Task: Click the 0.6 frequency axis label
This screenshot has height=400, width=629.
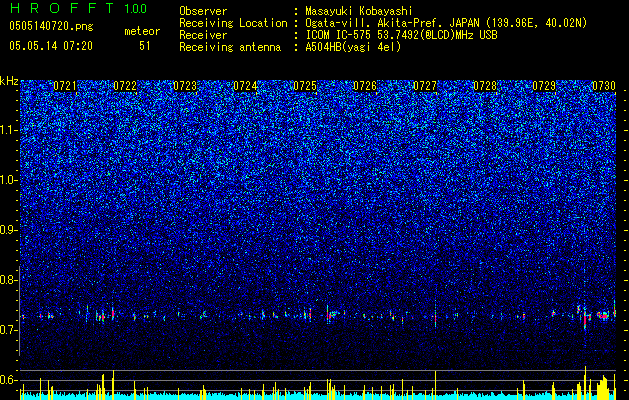Action: click(9, 380)
